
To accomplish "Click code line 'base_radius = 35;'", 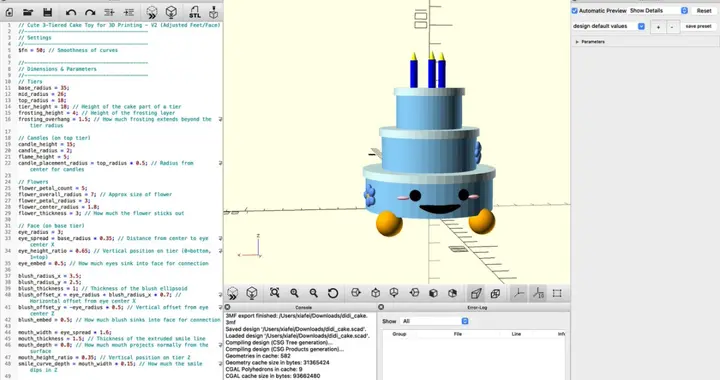I will click(44, 88).
